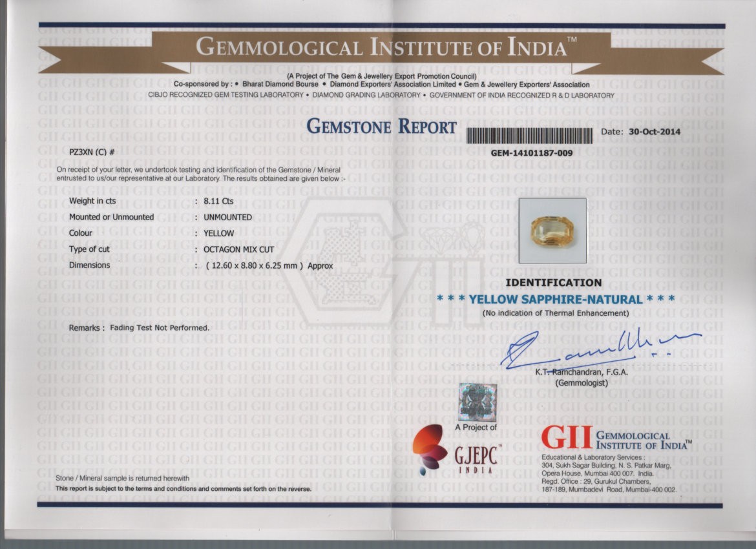Click the holographic seal sticker
This screenshot has width=756, height=549.
477,402
